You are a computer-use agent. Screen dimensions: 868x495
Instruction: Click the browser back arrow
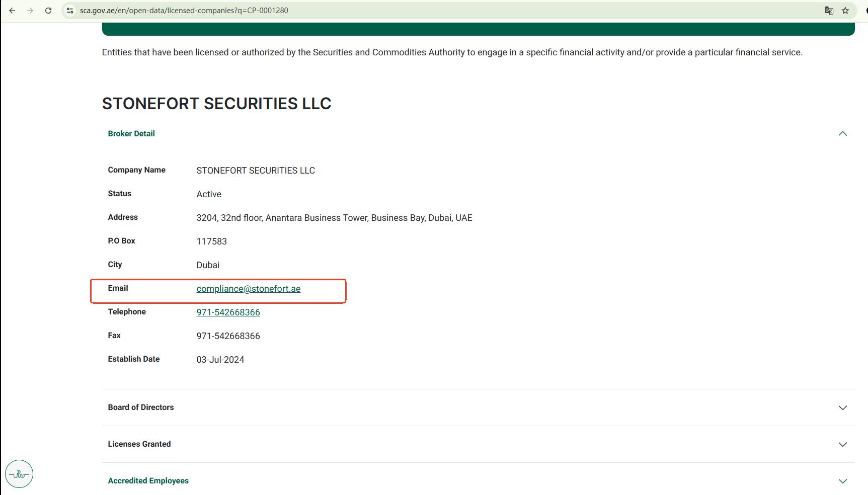coord(12,11)
